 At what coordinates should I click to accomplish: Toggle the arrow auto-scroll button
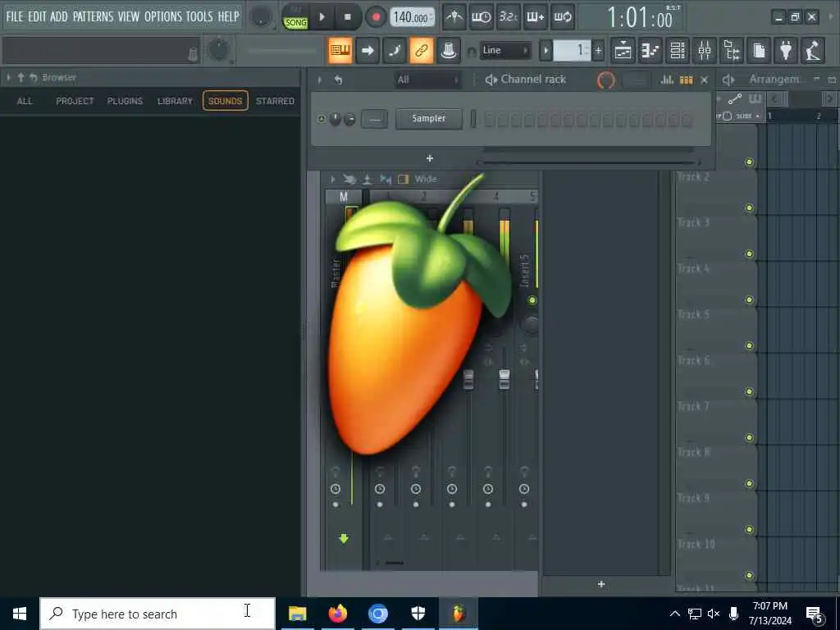point(367,51)
